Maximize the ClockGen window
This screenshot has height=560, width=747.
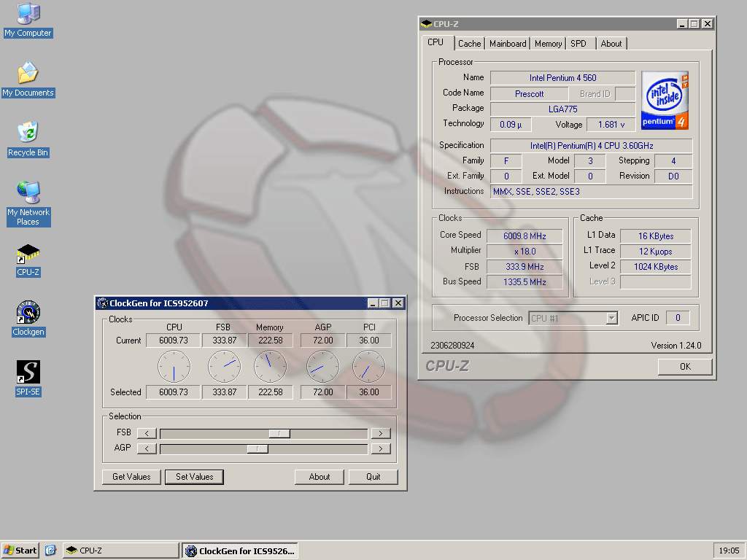pos(385,303)
